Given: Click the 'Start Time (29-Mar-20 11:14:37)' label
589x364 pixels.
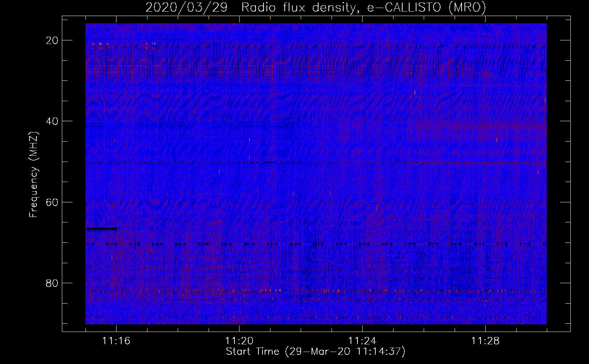Looking at the screenshot, I should [x=316, y=352].
